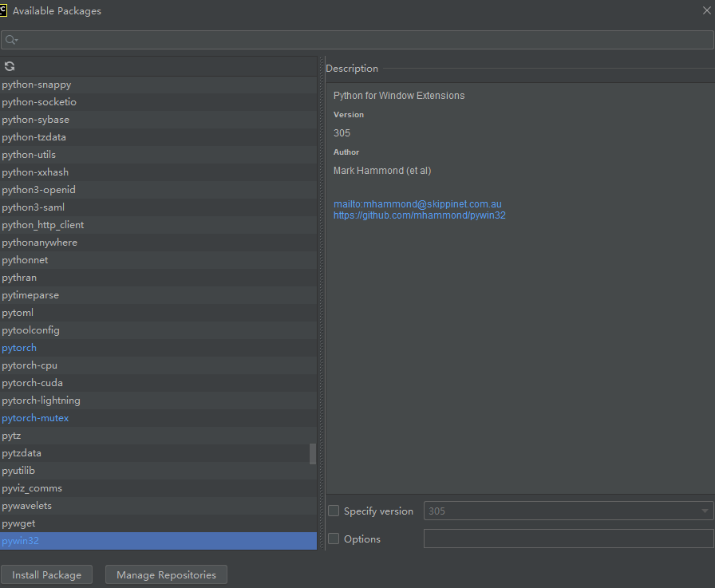Select pythonanywhere package

pyautogui.click(x=158, y=243)
